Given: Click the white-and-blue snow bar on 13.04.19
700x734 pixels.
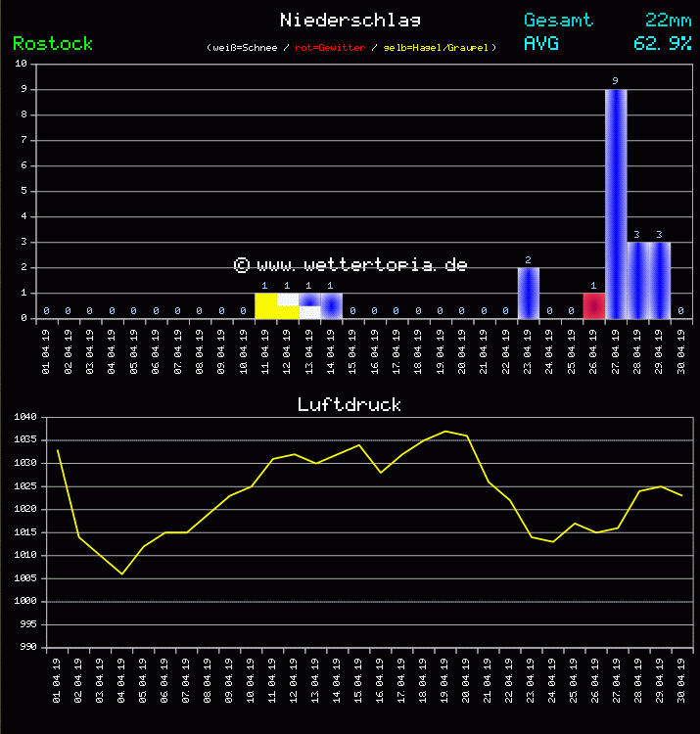Looking at the screenshot, I should pyautogui.click(x=309, y=305).
